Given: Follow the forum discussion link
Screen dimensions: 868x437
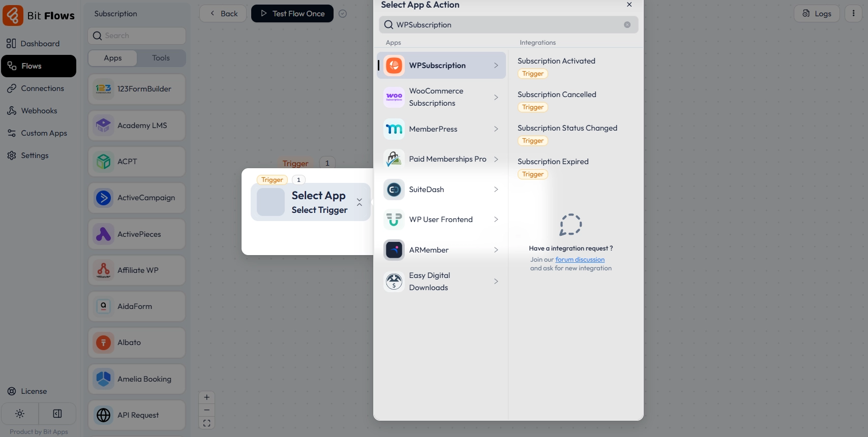Looking at the screenshot, I should click(x=580, y=260).
